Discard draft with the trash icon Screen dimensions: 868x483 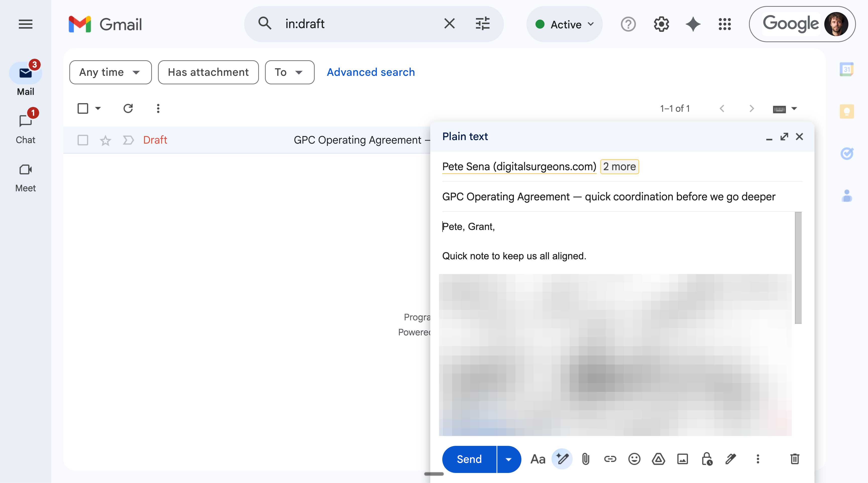point(795,459)
